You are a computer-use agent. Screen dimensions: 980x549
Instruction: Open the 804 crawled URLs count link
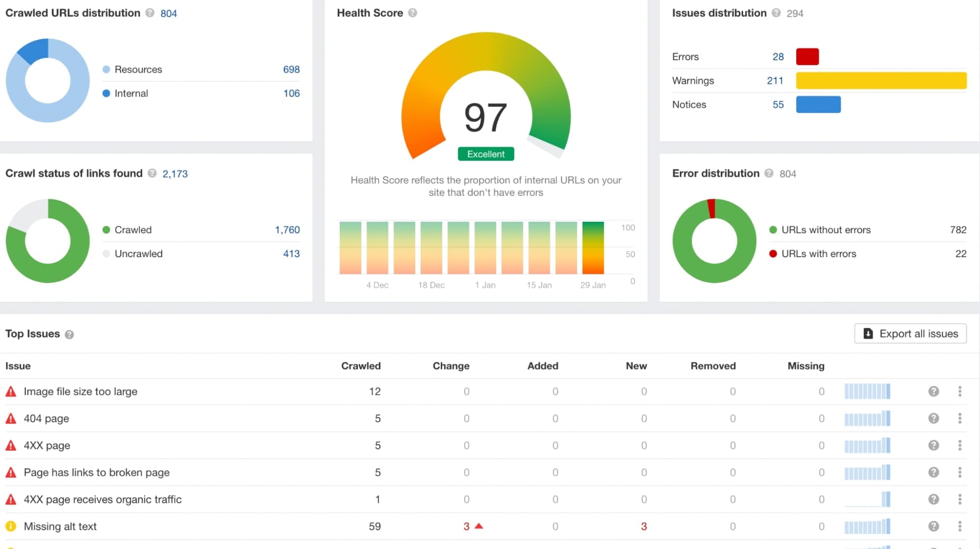(x=169, y=14)
